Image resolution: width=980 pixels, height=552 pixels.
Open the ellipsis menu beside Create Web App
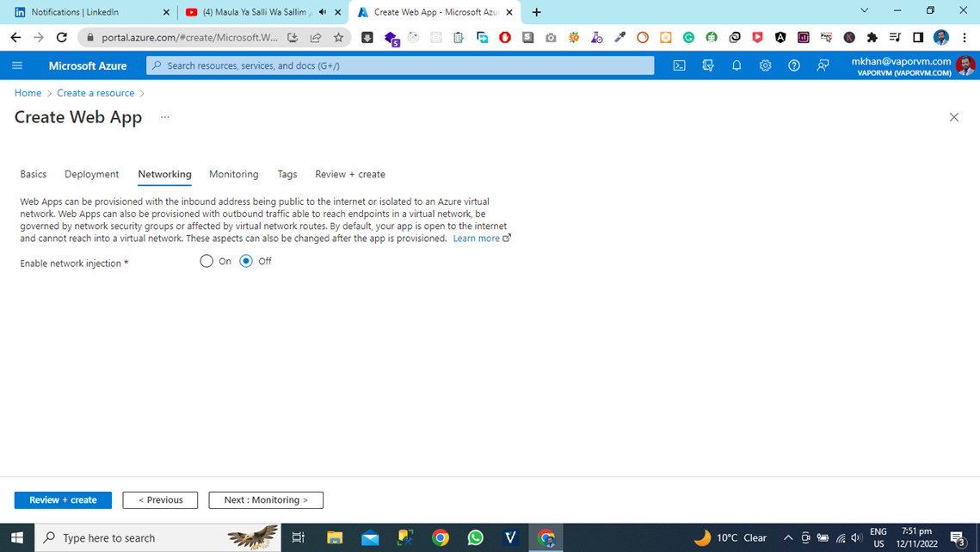[x=164, y=117]
